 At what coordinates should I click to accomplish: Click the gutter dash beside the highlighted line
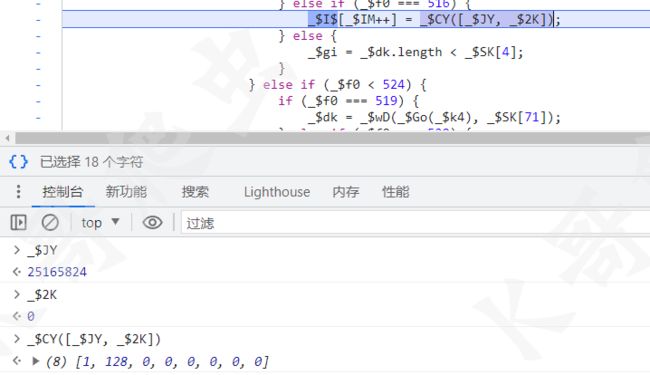(x=38, y=19)
